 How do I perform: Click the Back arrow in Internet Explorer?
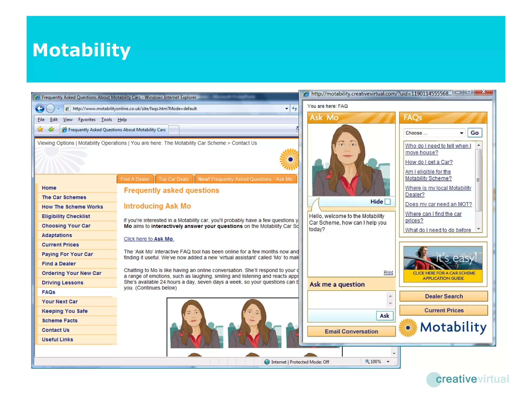coord(40,108)
